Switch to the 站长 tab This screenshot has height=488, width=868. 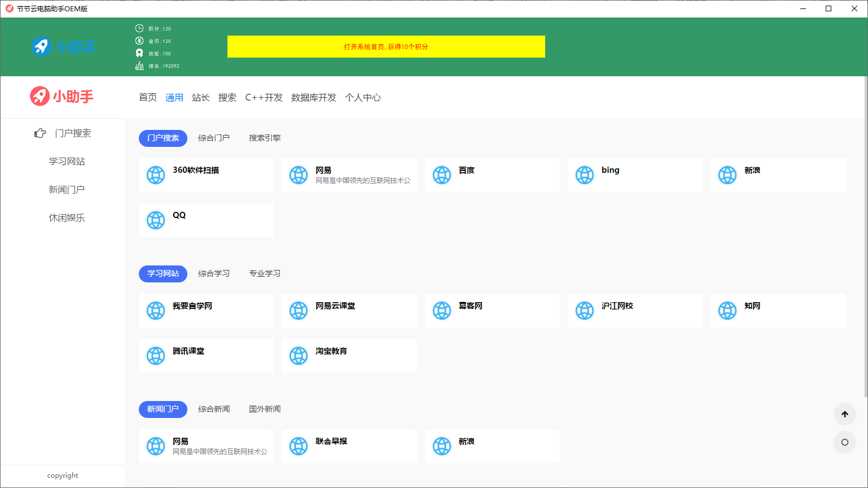(x=201, y=97)
